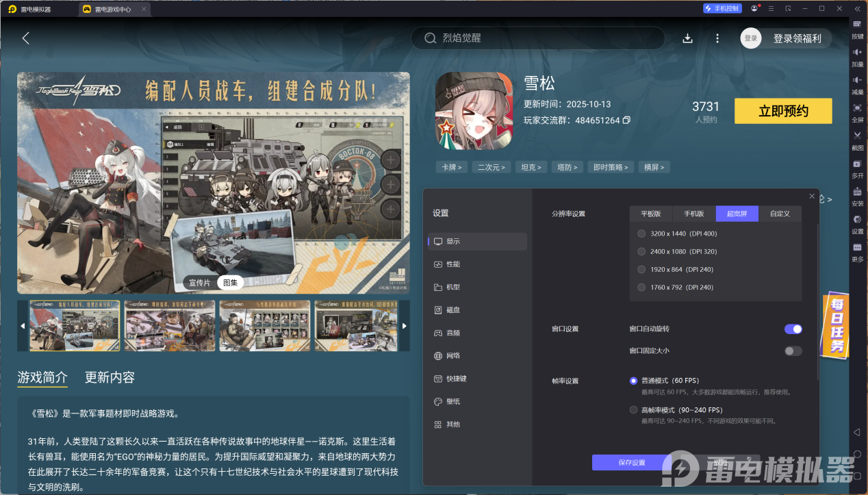Switch to the 手机版 resolution tab
The width and height of the screenshot is (868, 495).
[x=693, y=213]
